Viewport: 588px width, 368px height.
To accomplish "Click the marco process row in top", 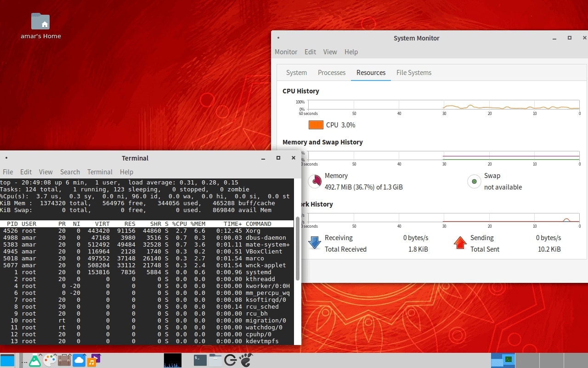I will point(147,259).
